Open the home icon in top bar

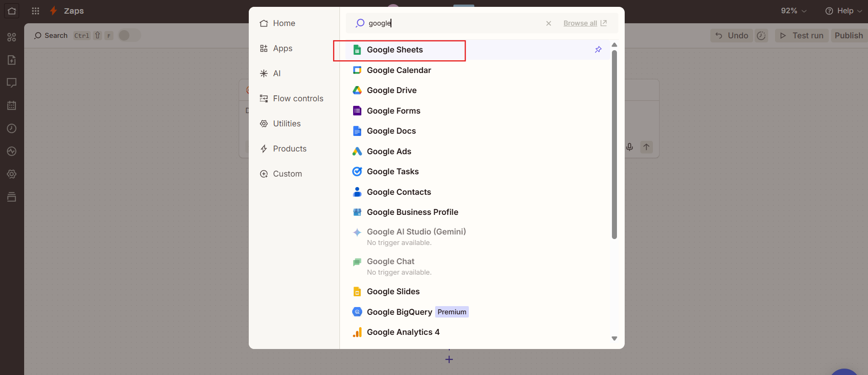point(12,11)
